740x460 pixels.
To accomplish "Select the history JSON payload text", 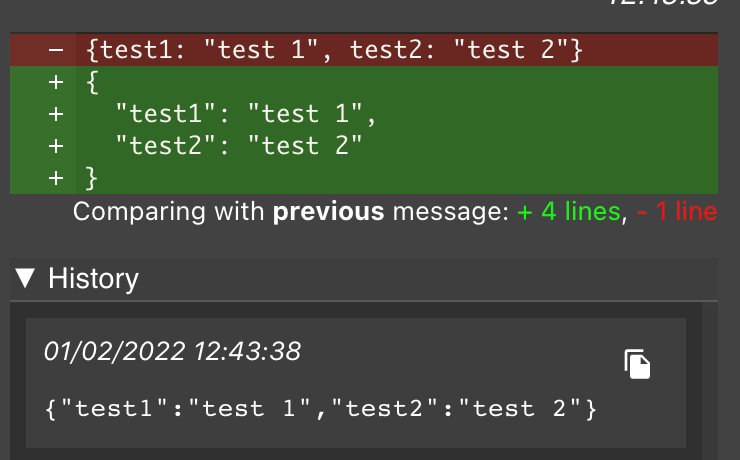I will tap(321, 409).
